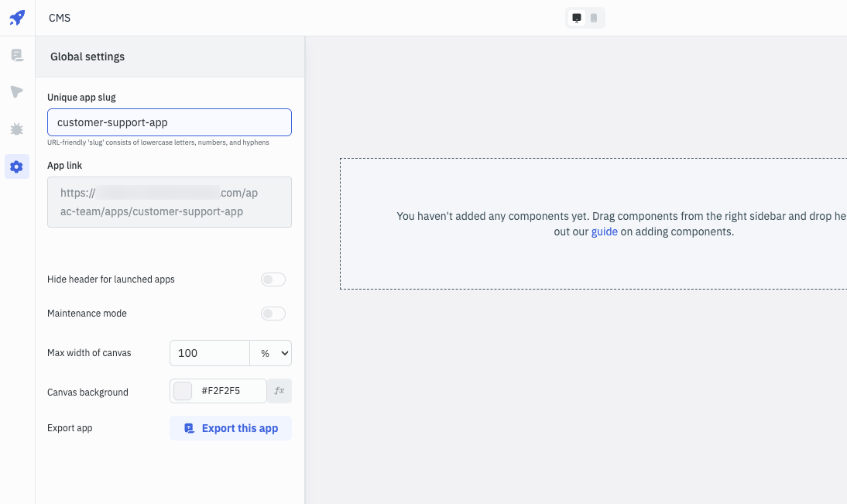Screen dimensions: 847x504
Task: Click the App link URL box
Action: click(169, 202)
